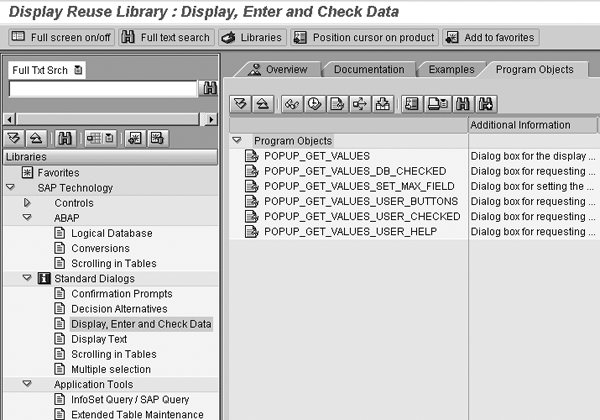This screenshot has width=600, height=420.
Task: Click the Favorites star icon in tree
Action: (x=28, y=173)
